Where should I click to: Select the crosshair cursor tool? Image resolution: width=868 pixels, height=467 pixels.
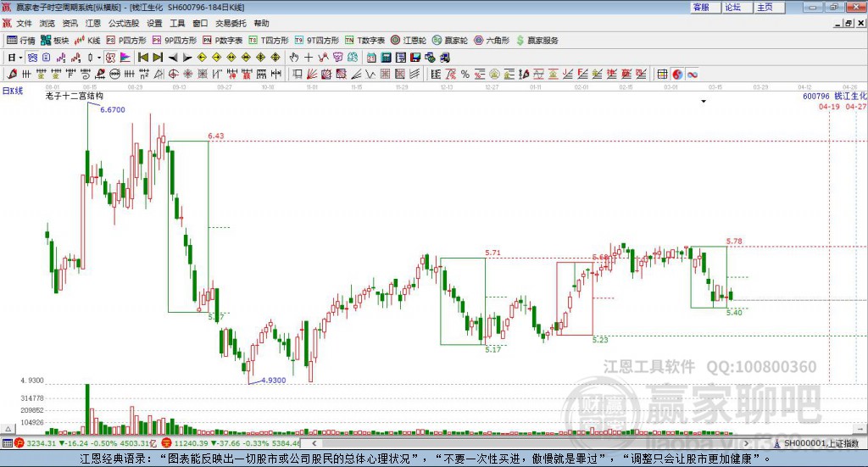(x=309, y=58)
